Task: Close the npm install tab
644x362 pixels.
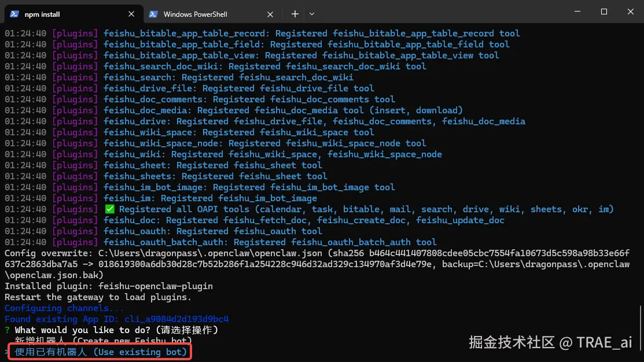Action: [131, 14]
